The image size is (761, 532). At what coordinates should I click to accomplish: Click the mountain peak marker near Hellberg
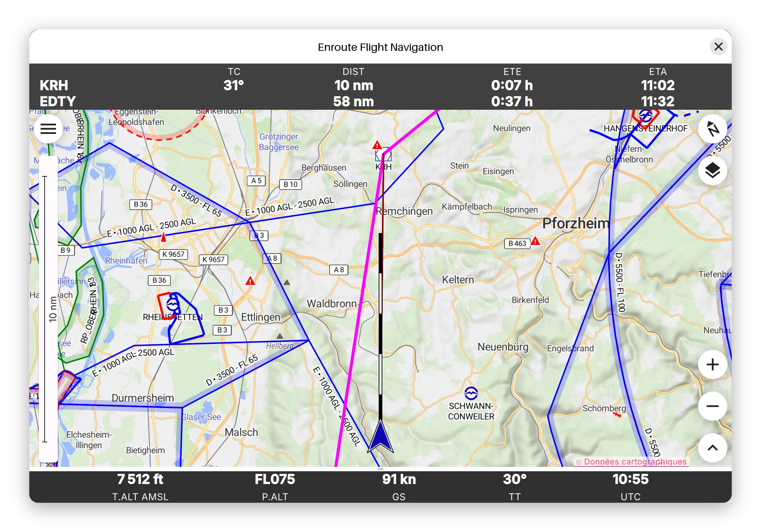(x=280, y=336)
